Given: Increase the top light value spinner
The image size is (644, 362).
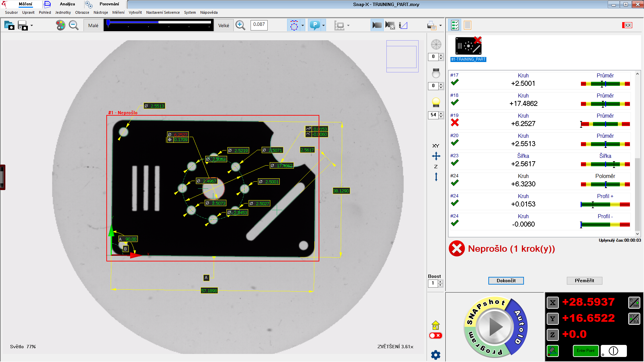Looking at the screenshot, I should click(x=441, y=84).
